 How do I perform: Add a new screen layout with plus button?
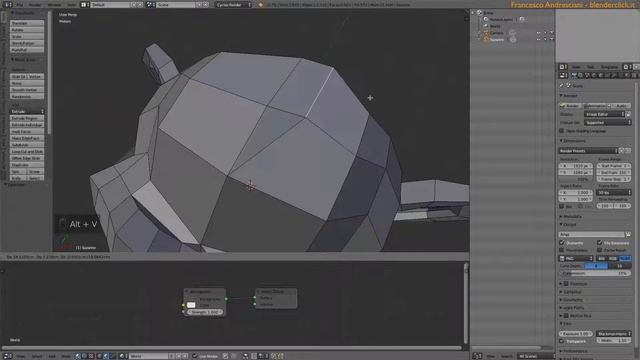click(133, 4)
